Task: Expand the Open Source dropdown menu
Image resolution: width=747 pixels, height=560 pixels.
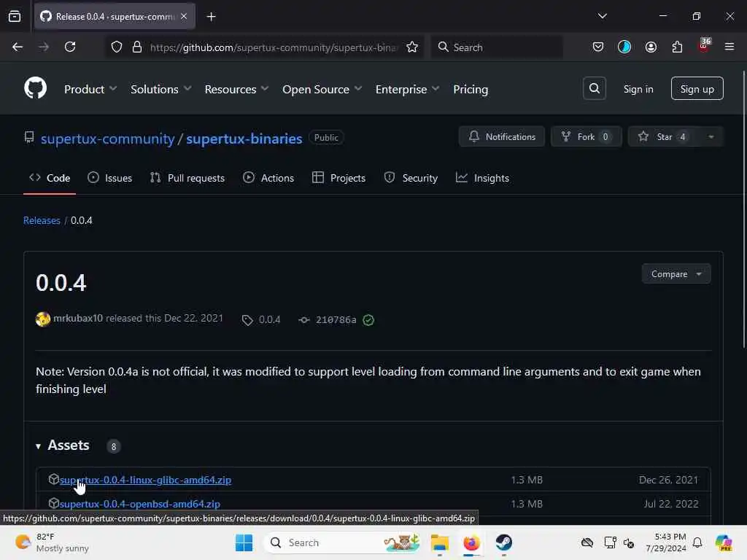Action: (322, 89)
